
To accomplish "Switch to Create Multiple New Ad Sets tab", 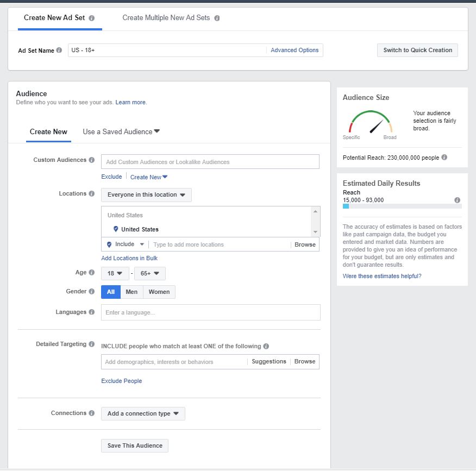I will 171,18.
